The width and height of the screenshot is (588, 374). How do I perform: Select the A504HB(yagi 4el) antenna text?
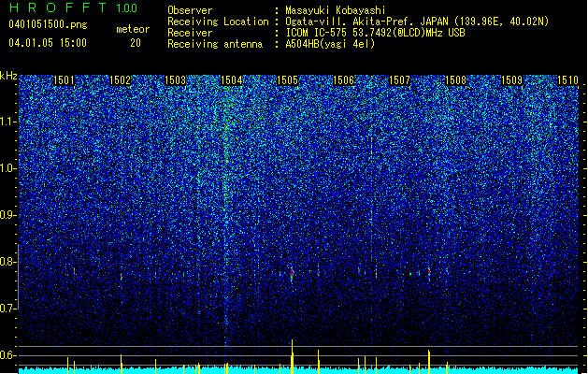pos(330,44)
